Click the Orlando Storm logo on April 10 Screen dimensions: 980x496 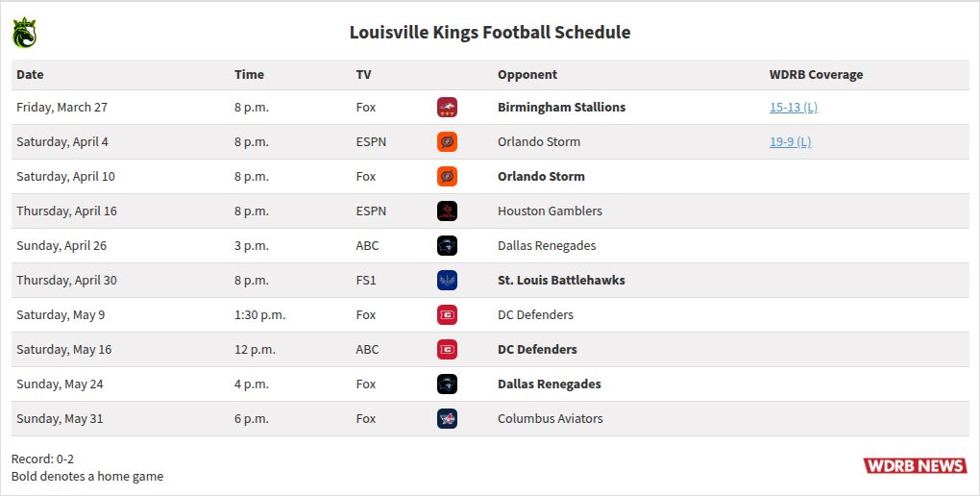click(447, 177)
